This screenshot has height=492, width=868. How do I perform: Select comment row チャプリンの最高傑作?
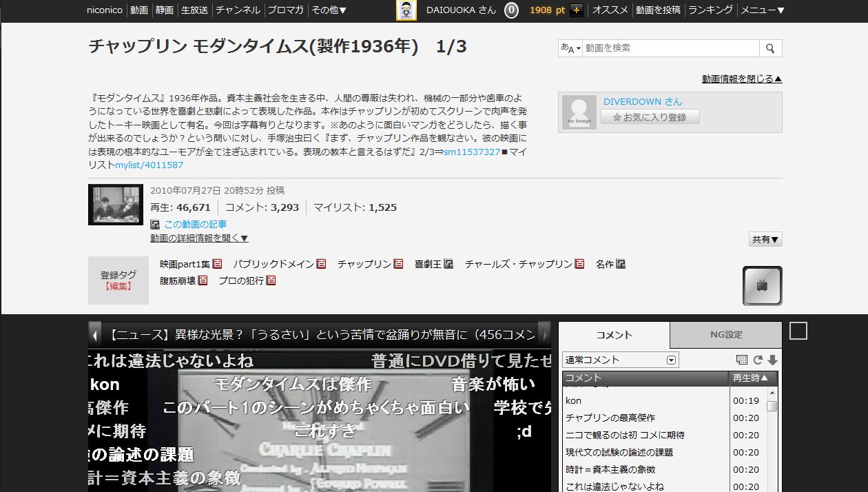(646, 418)
